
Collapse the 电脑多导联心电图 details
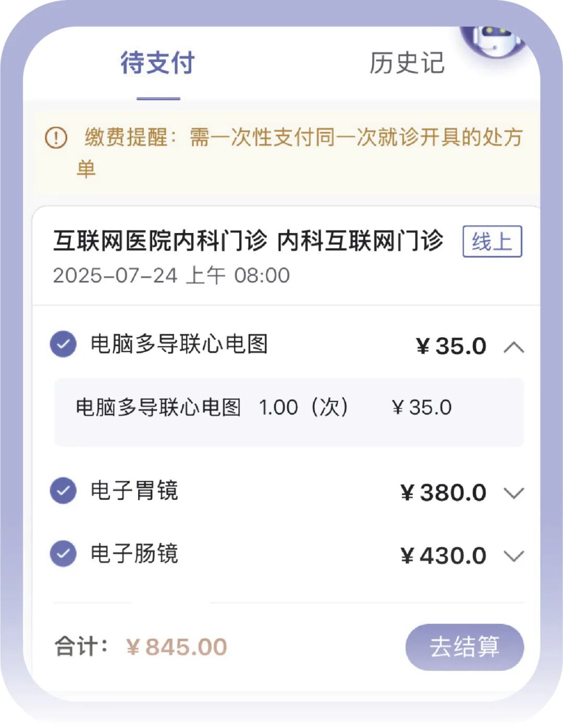(514, 347)
